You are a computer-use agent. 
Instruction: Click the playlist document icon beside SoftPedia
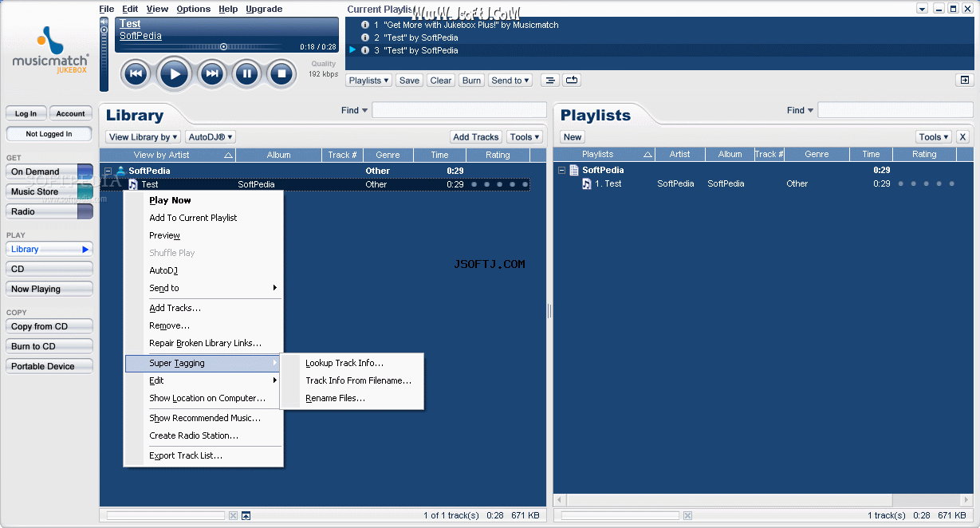[x=573, y=170]
